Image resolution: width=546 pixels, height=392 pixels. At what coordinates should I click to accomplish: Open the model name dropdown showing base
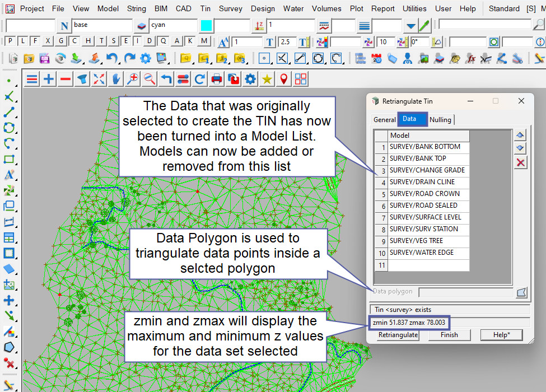(x=102, y=26)
